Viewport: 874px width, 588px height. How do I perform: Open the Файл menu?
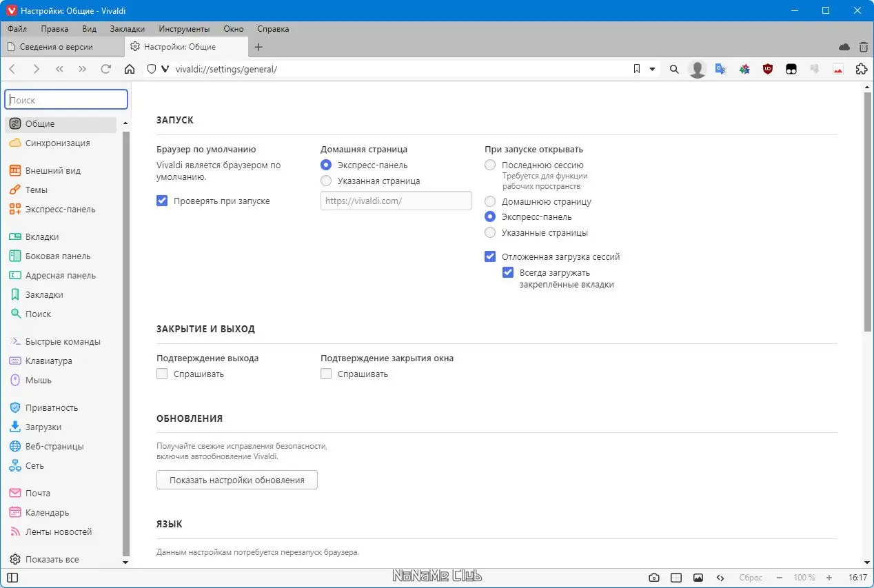pos(17,29)
